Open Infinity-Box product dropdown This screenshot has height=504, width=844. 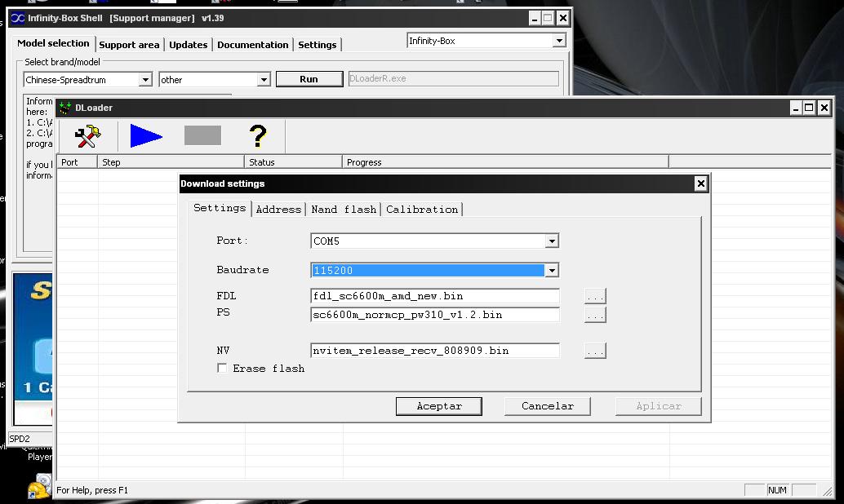tap(559, 40)
